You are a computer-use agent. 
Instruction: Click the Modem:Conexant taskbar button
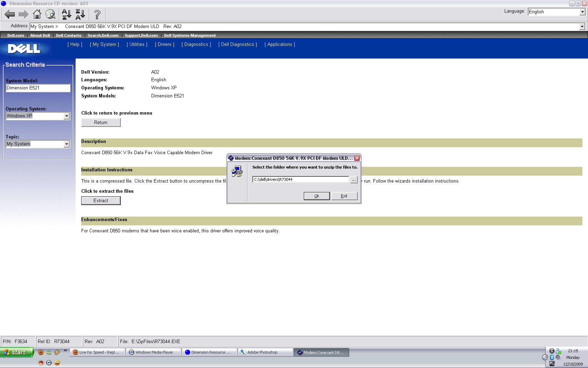tap(322, 352)
